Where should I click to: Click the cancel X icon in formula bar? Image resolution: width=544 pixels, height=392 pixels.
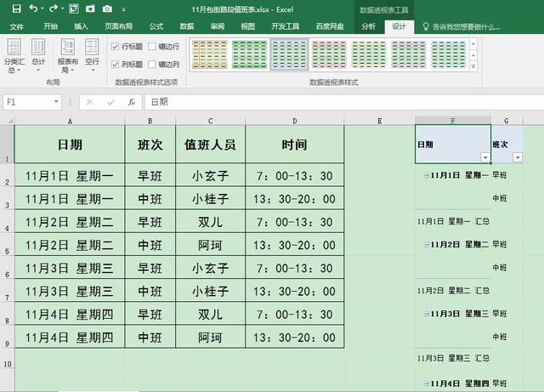[90, 102]
